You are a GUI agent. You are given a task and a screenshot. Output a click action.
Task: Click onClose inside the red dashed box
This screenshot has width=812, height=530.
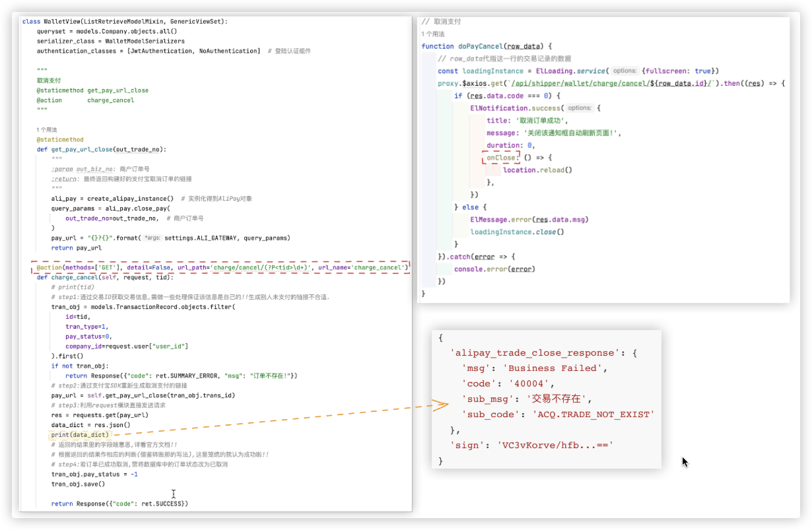pos(502,157)
